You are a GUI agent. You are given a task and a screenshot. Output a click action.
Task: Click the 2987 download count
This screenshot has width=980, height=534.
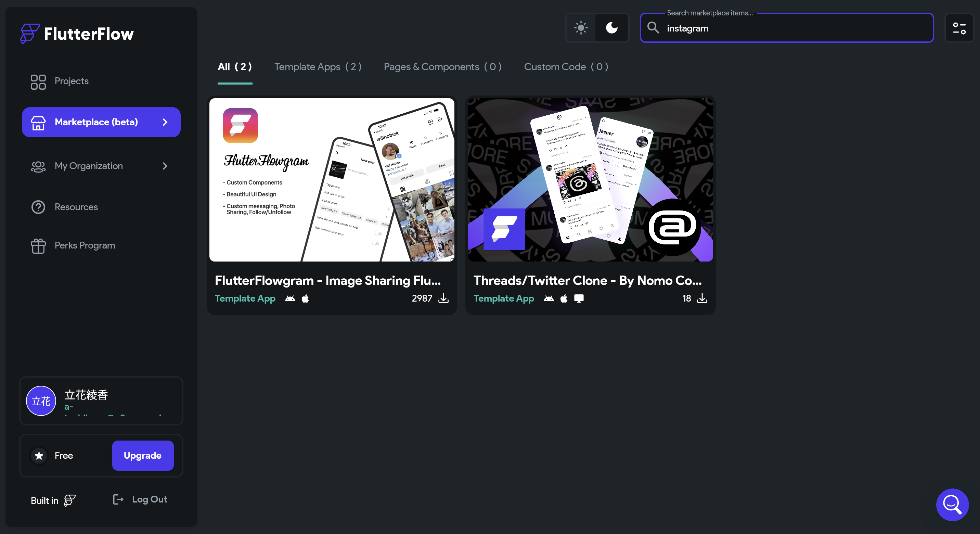pyautogui.click(x=422, y=298)
